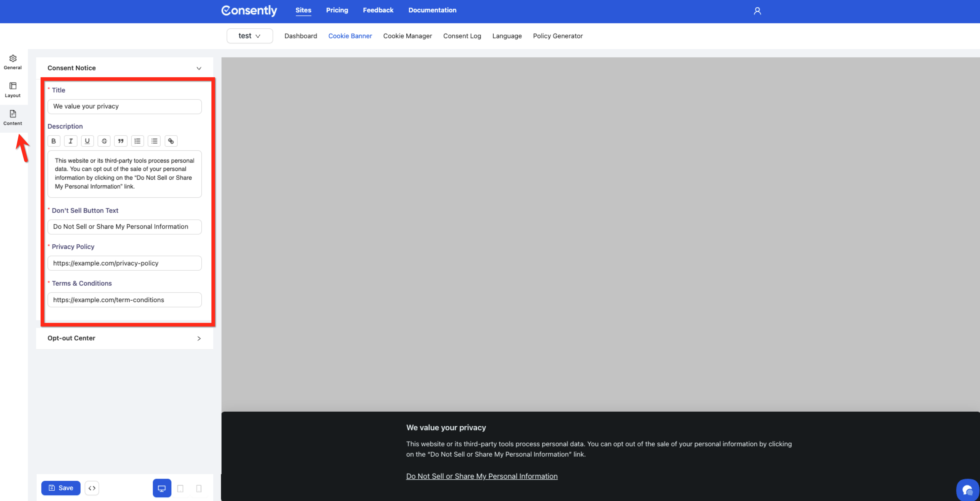Click the Save button
The width and height of the screenshot is (980, 501).
(60, 488)
